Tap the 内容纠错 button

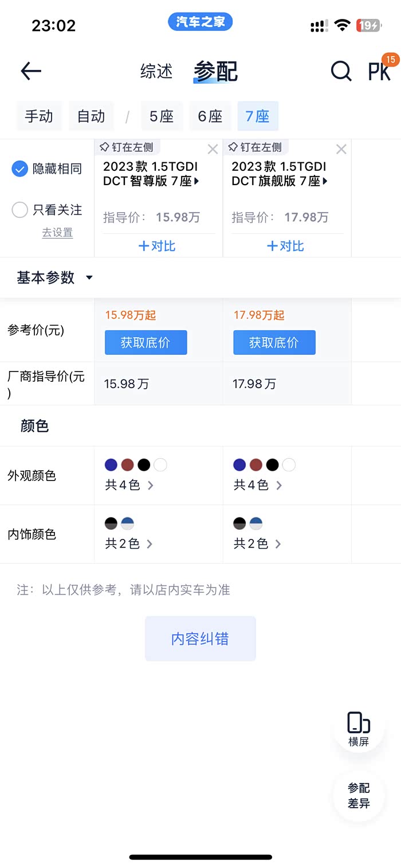pyautogui.click(x=200, y=639)
